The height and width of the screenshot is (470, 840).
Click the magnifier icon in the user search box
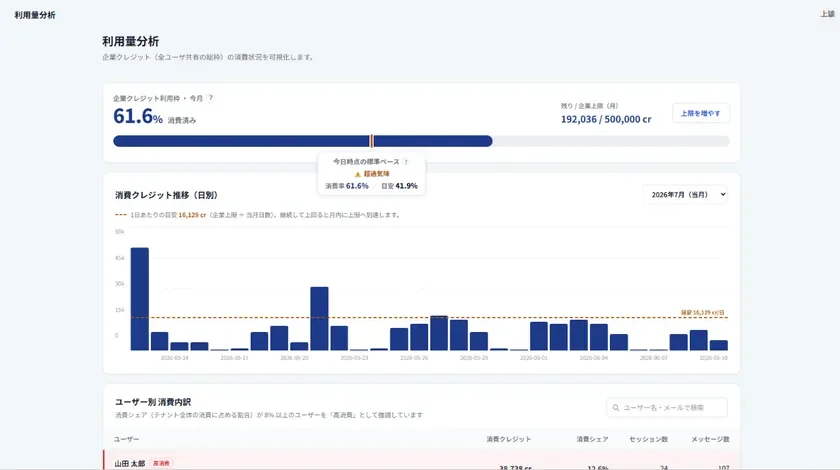(616, 408)
